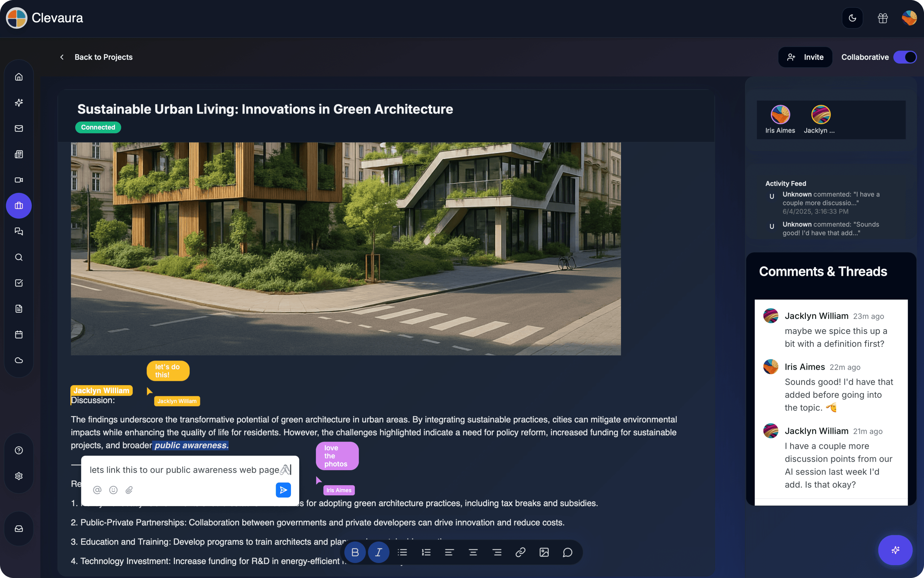Insert an image using the formatting toolbar icon
The width and height of the screenshot is (924, 578).
tap(544, 552)
